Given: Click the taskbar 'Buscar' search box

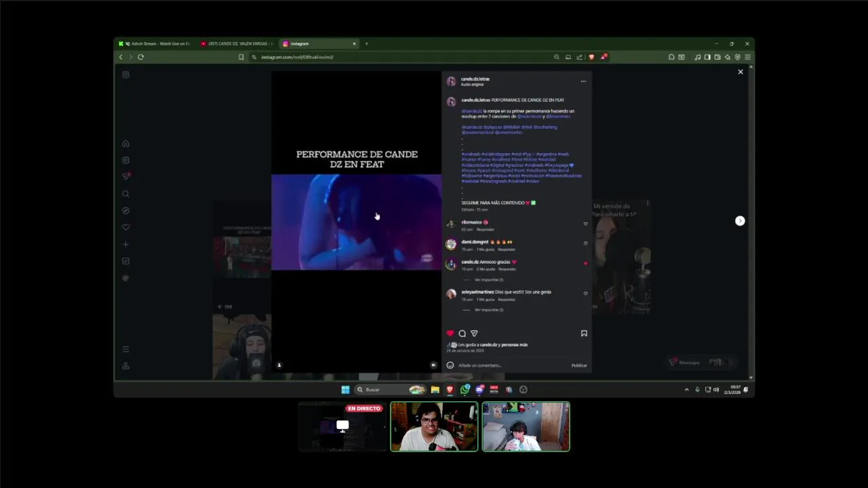Looking at the screenshot, I should 391,390.
